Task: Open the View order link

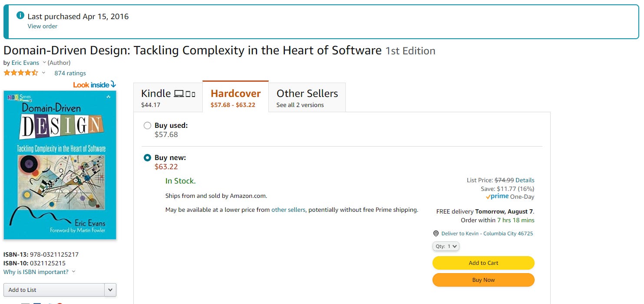Action: coord(43,26)
